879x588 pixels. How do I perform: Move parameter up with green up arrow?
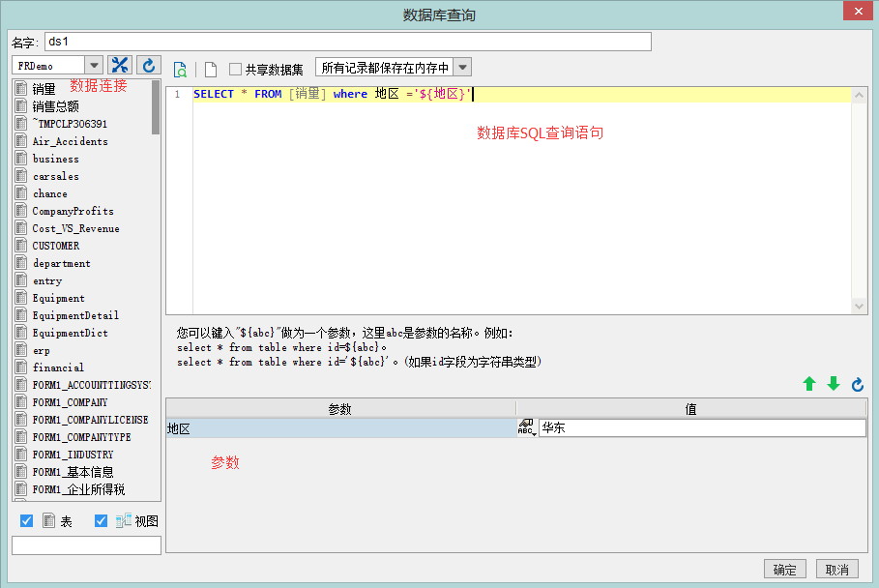809,384
